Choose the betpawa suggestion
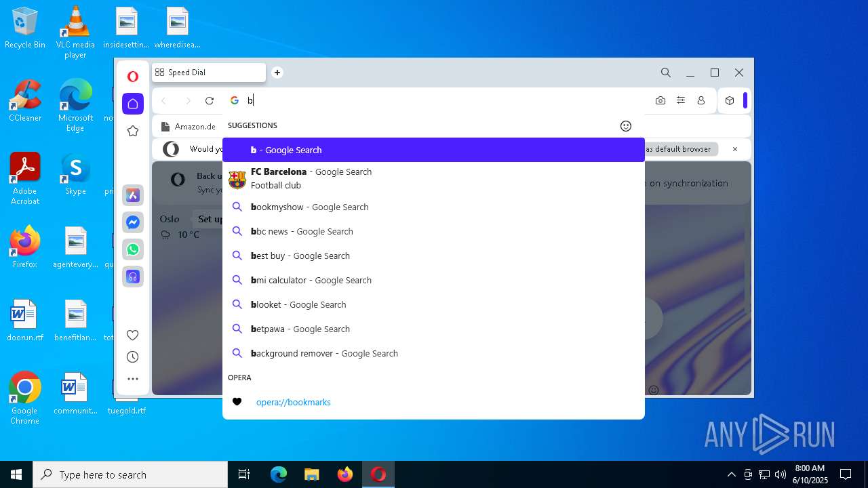The image size is (868, 488). pos(433,329)
